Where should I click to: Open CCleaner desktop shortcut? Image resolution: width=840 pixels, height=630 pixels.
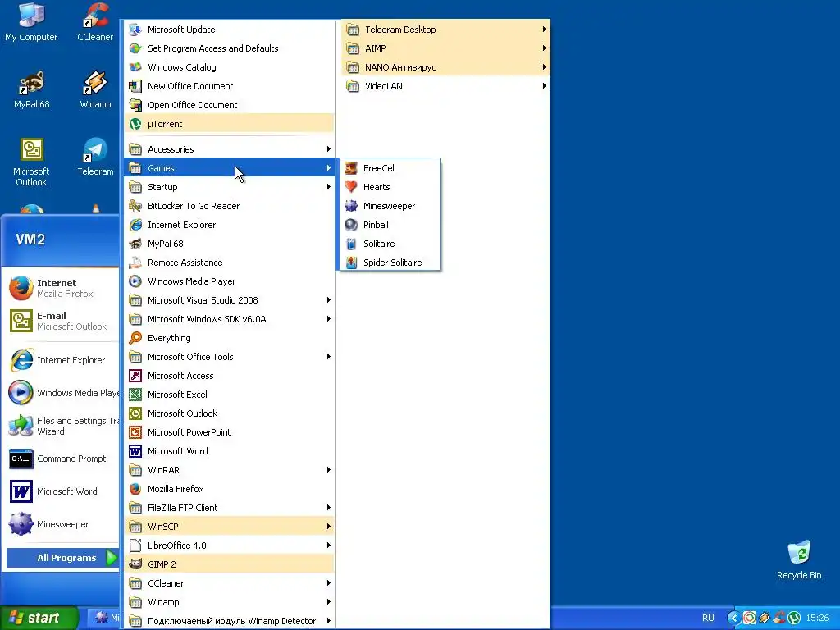95,22
